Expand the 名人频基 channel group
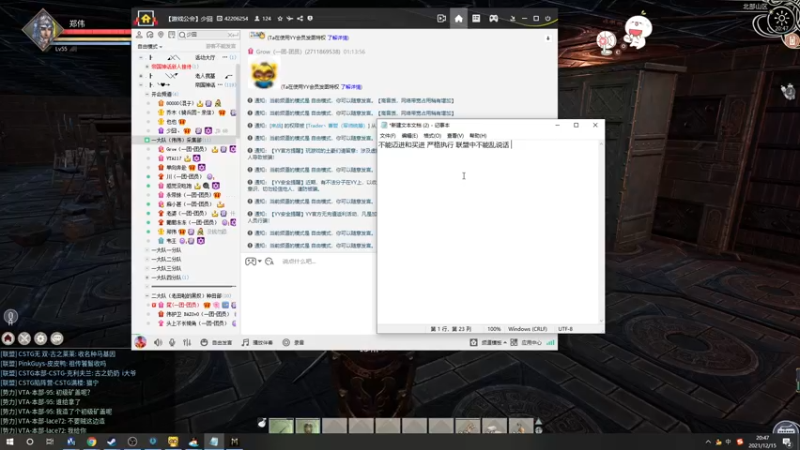 (x=141, y=76)
